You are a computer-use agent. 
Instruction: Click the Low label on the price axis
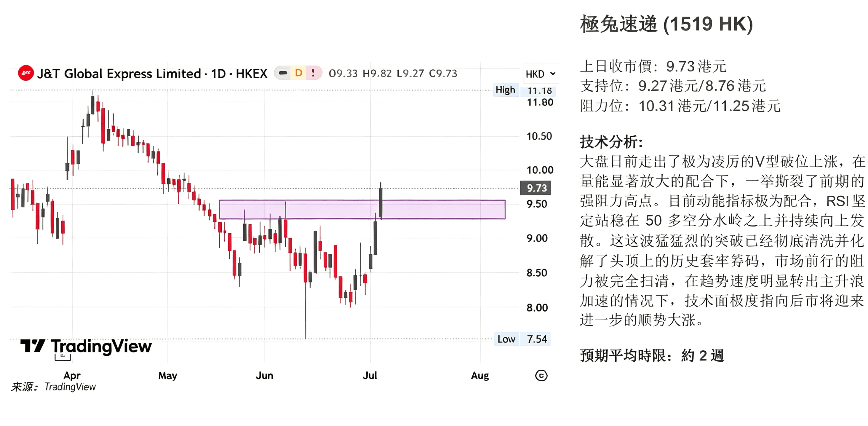click(x=506, y=339)
